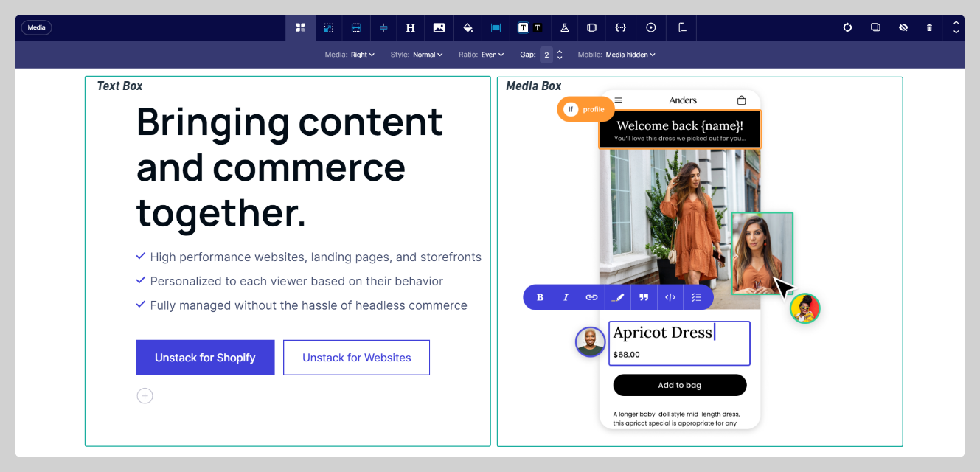Select the paint bucket background icon
This screenshot has width=980, height=472.
point(468,28)
